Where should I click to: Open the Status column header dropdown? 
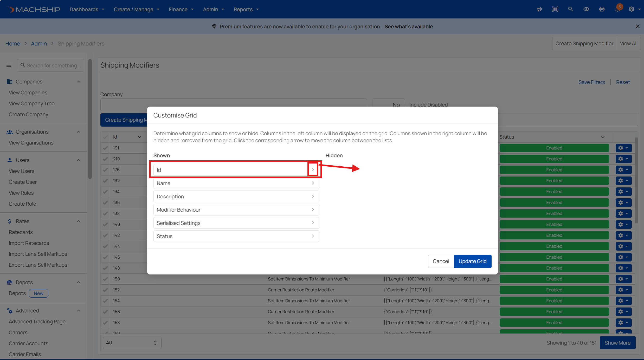[603, 137]
